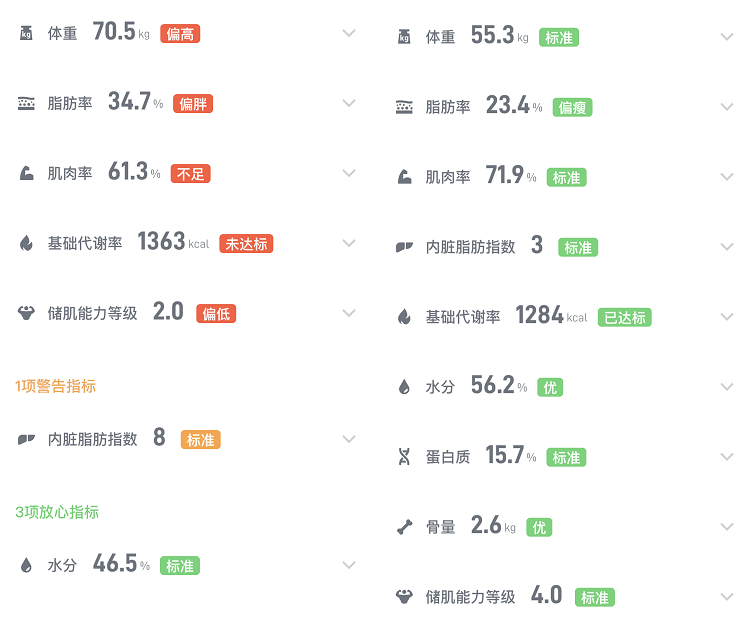Click the green 已达标 tag beside 1284 kcal
This screenshot has width=750, height=619.
625,317
